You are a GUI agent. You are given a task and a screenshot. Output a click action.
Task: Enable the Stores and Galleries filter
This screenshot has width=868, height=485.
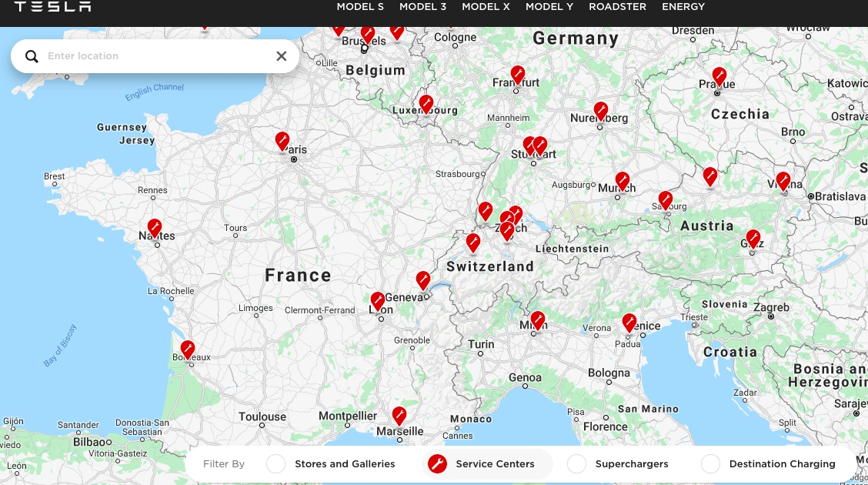275,464
